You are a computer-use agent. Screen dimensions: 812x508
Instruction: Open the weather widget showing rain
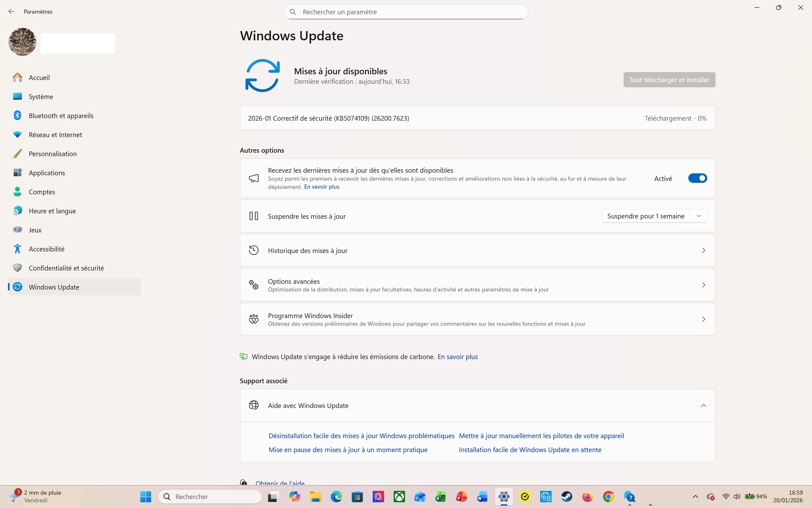(36, 497)
